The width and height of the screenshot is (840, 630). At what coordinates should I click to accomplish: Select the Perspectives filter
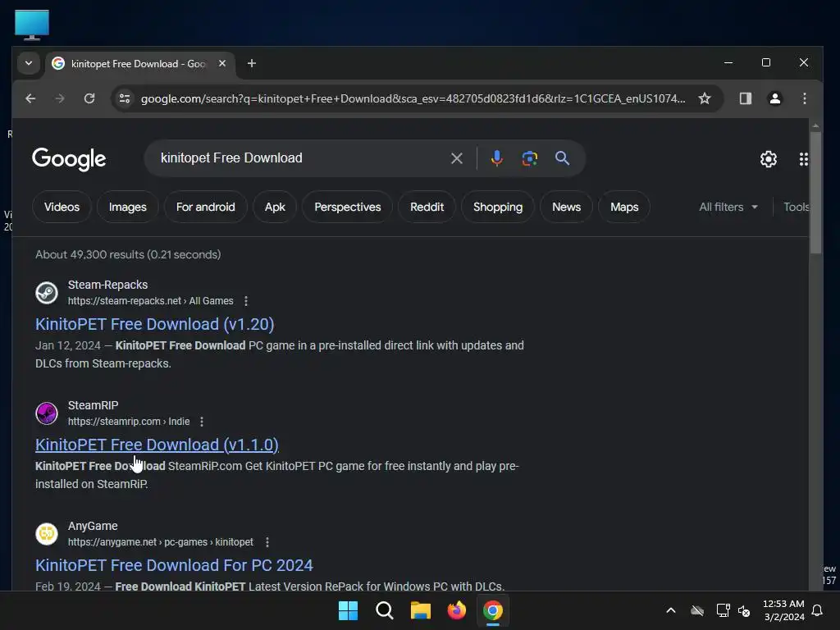(x=348, y=207)
